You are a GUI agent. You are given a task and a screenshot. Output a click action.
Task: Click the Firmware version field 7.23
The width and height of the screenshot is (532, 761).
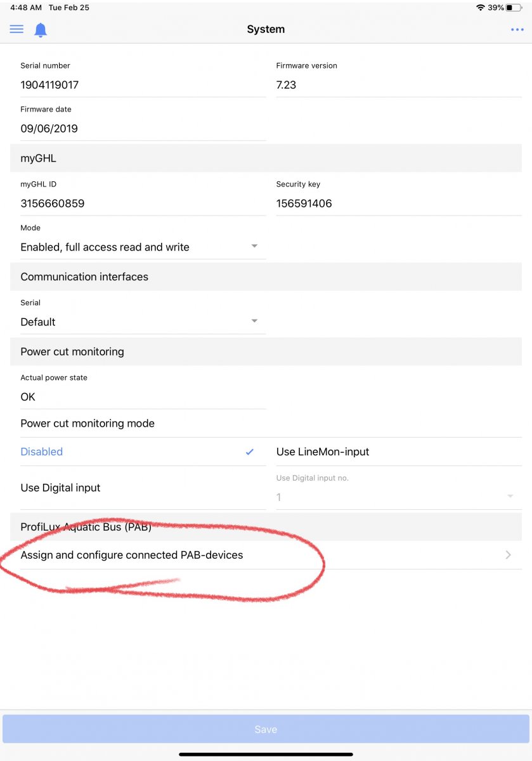pyautogui.click(x=399, y=85)
